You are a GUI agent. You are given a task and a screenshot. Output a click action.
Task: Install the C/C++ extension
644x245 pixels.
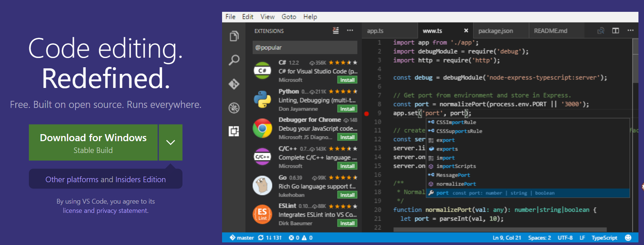click(347, 166)
